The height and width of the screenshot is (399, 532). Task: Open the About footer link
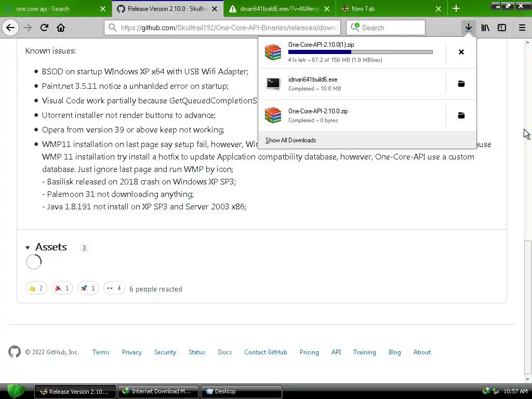click(x=422, y=352)
